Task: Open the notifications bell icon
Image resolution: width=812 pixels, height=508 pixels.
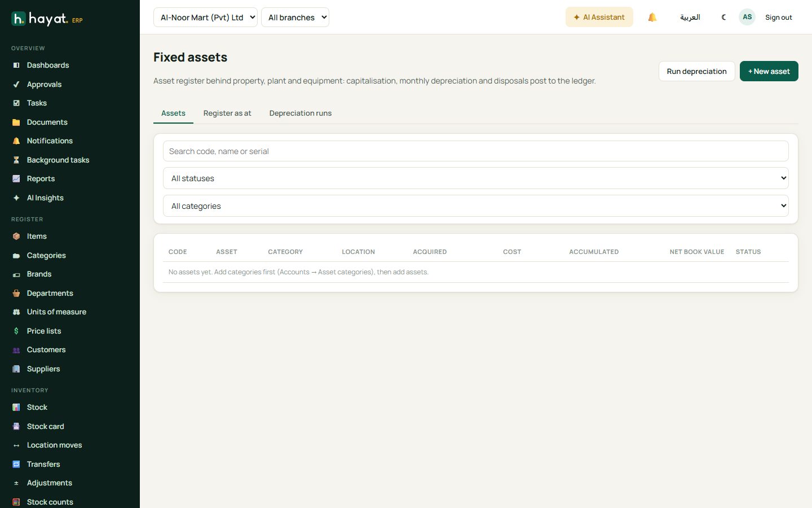Action: [652, 17]
